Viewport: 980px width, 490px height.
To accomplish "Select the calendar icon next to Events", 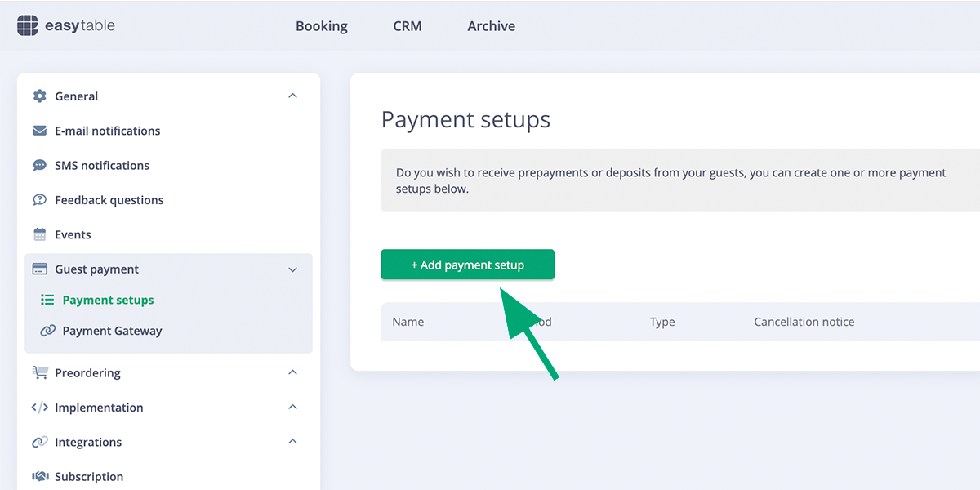I will 38,234.
